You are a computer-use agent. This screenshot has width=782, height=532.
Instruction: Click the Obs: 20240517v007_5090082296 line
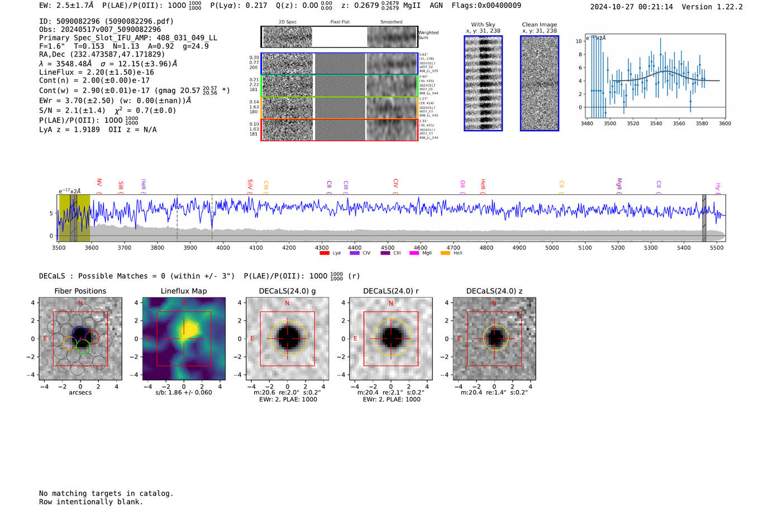100,29
